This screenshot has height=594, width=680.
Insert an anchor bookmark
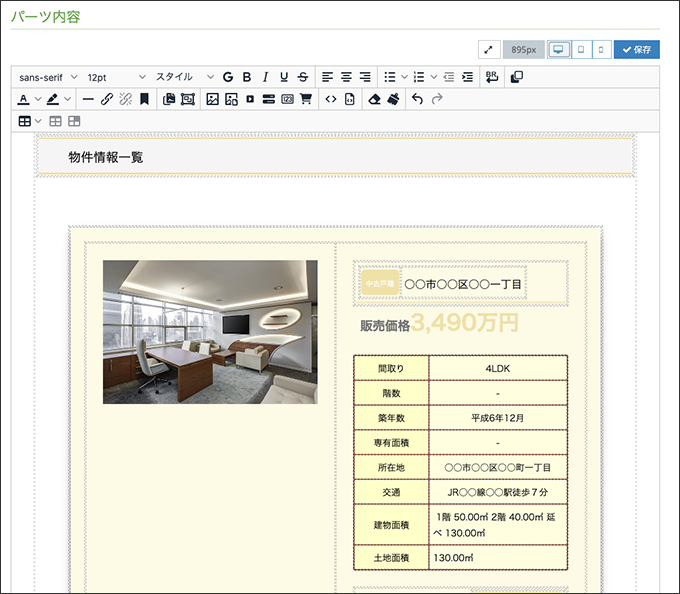[144, 99]
